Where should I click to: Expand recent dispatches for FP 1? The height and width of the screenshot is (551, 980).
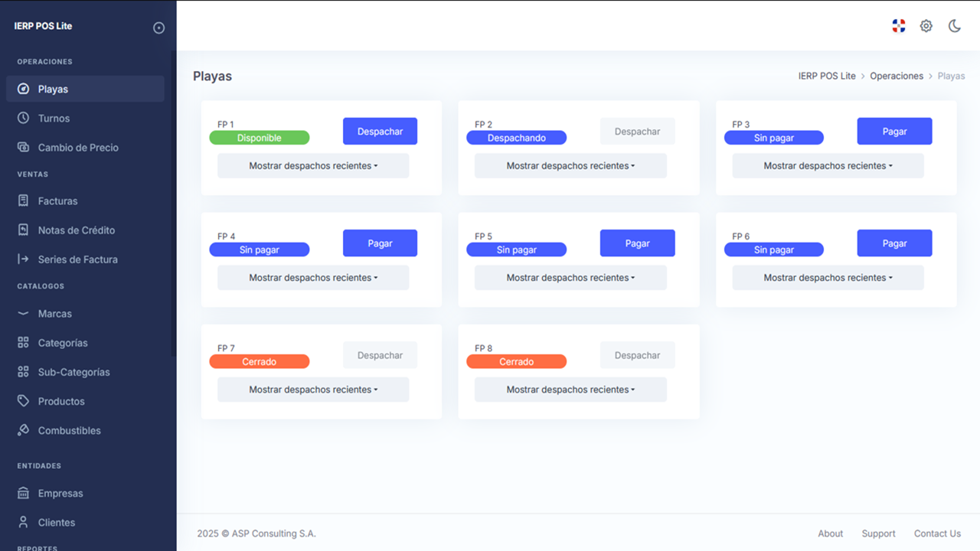pyautogui.click(x=313, y=166)
